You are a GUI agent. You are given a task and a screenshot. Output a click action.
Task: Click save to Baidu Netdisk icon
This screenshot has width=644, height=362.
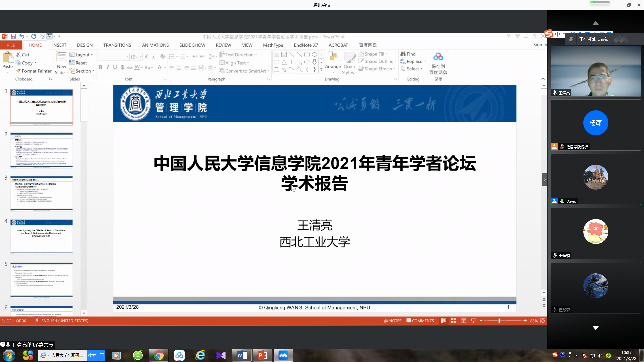click(438, 57)
